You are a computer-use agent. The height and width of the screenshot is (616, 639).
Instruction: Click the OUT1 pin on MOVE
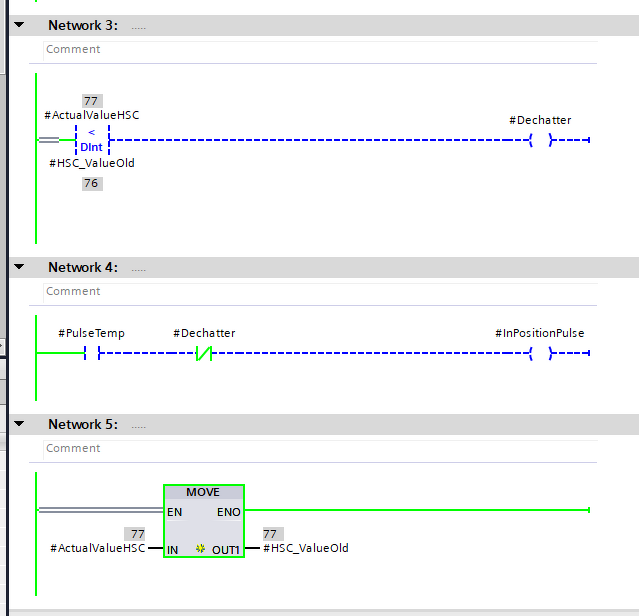(226, 550)
